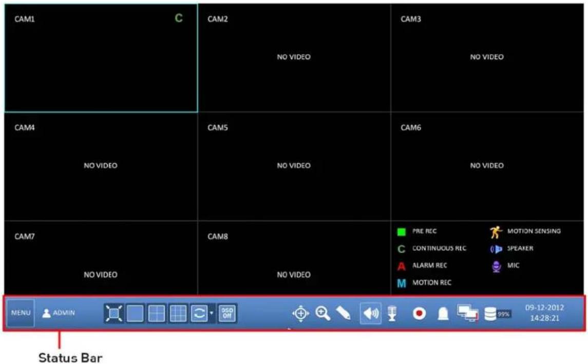This screenshot has width=588, height=364.
Task: Open the network monitors status icon
Action: pos(467,313)
